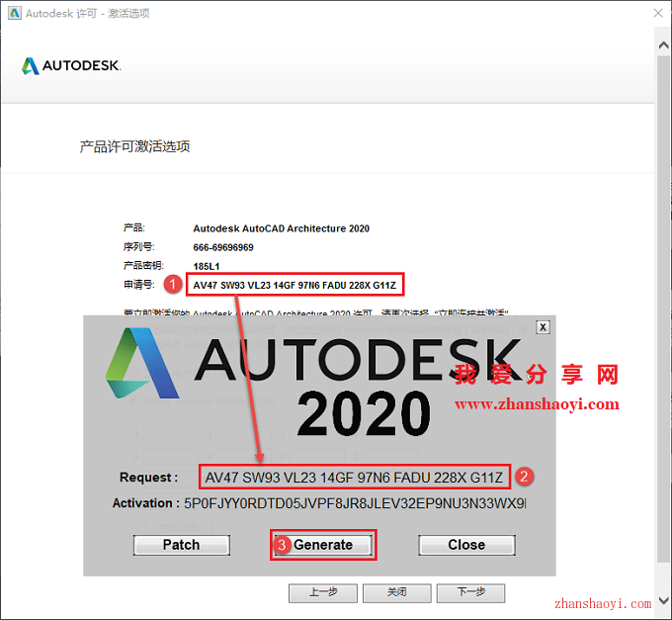Click the Autodesk title bar icon
Screen dimensions: 672x620
click(15, 13)
